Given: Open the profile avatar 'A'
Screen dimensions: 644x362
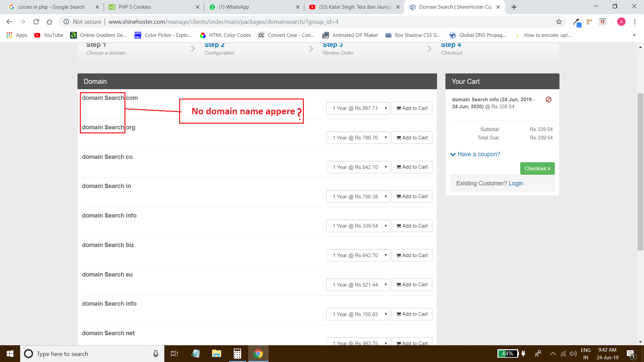Looking at the screenshot, I should 621,22.
